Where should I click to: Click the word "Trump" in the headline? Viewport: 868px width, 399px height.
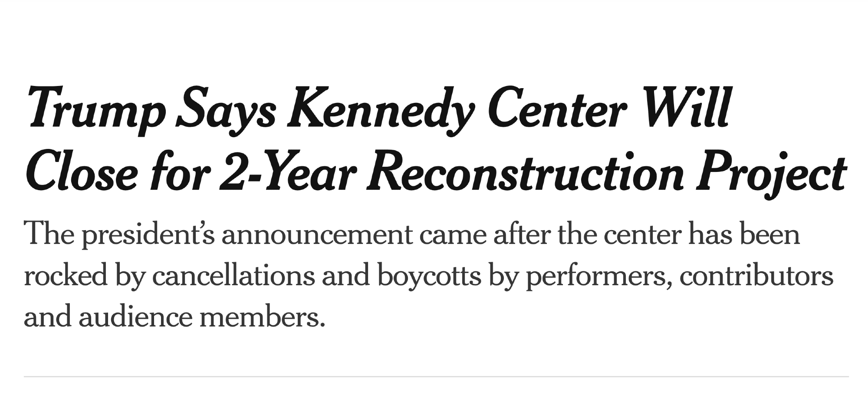[x=96, y=109]
